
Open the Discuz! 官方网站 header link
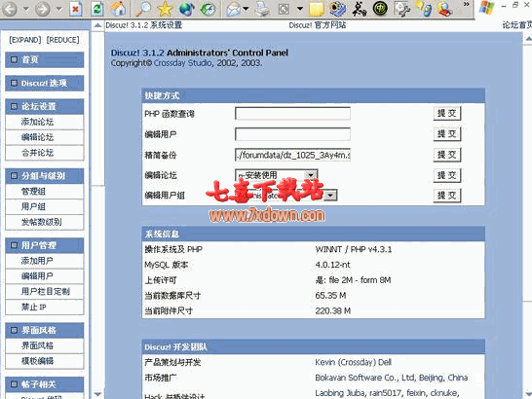coord(318,25)
